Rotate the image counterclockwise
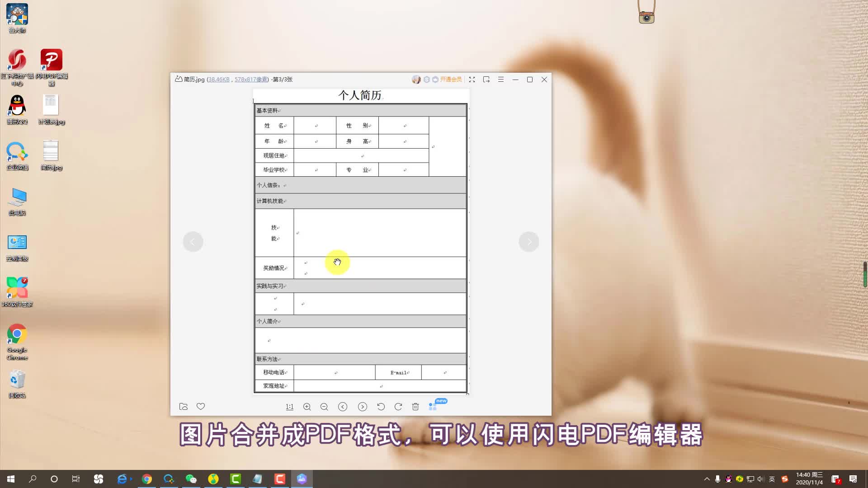Viewport: 868px width, 488px height. [x=381, y=407]
